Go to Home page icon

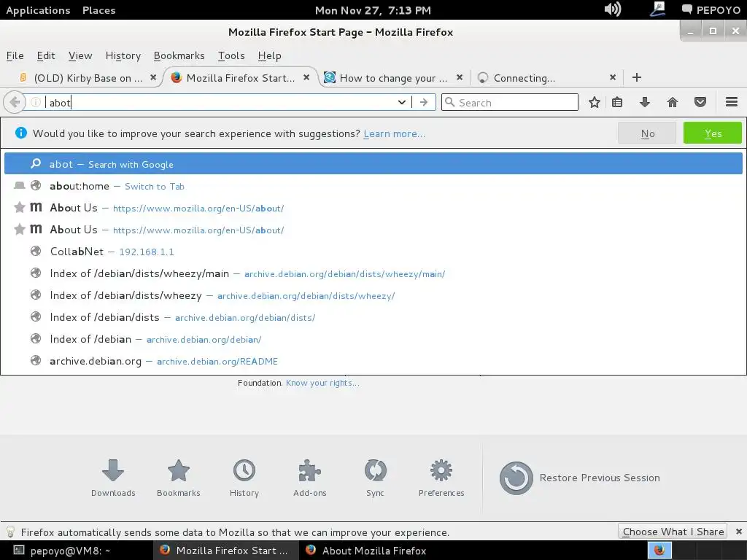672,102
